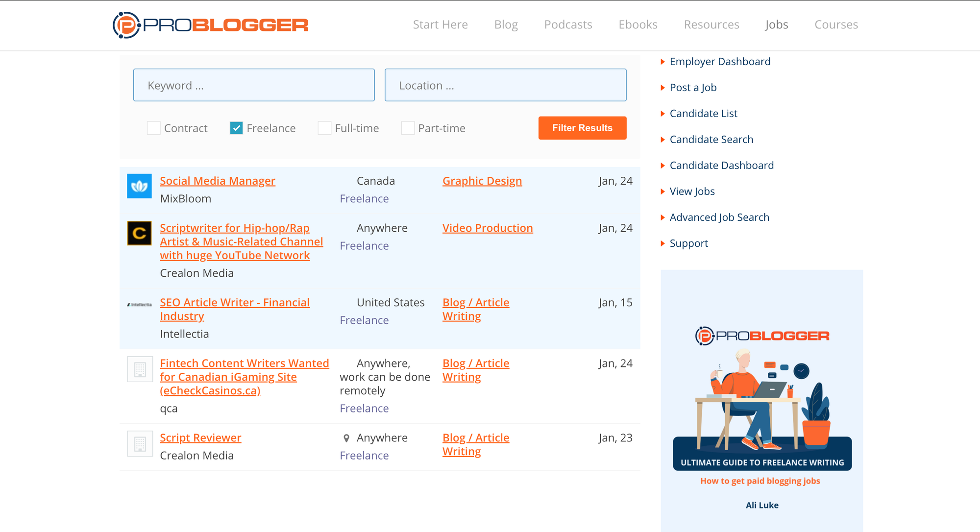
Task: Enable the Contract checkbox
Action: (x=154, y=128)
